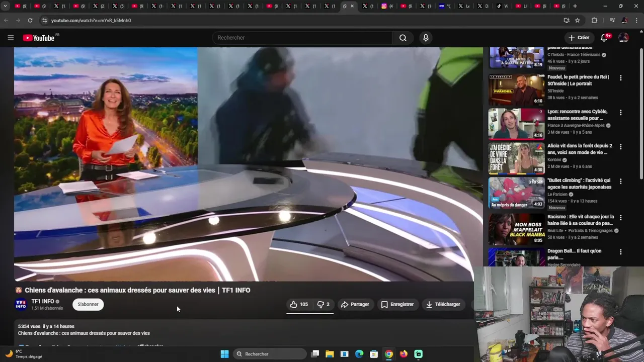
Task: Open options for the Faudel video
Action: point(620,78)
